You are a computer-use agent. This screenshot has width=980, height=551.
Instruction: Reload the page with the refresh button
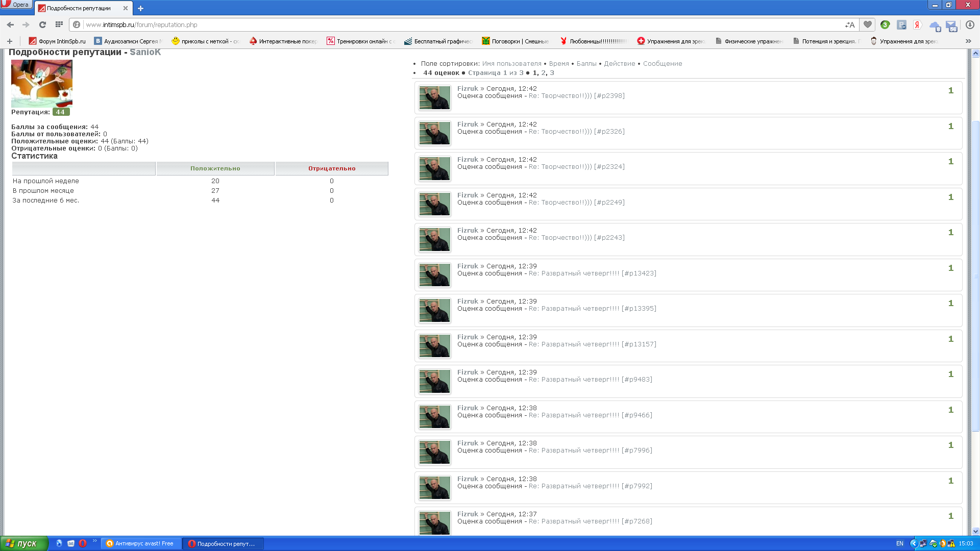[x=42, y=24]
